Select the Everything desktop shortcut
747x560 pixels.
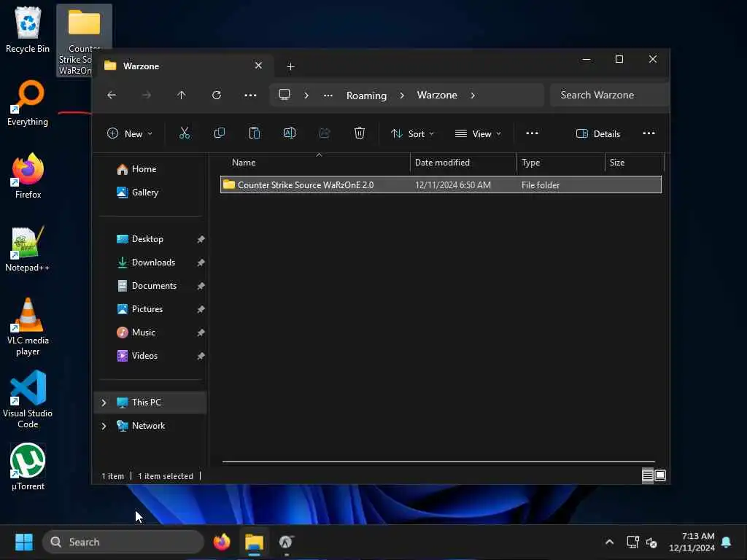pyautogui.click(x=28, y=104)
